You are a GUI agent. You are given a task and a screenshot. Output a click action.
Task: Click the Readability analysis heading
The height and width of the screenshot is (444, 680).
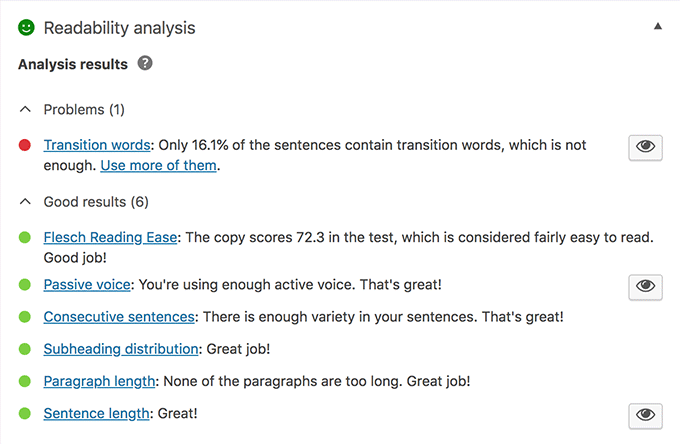coord(120,28)
